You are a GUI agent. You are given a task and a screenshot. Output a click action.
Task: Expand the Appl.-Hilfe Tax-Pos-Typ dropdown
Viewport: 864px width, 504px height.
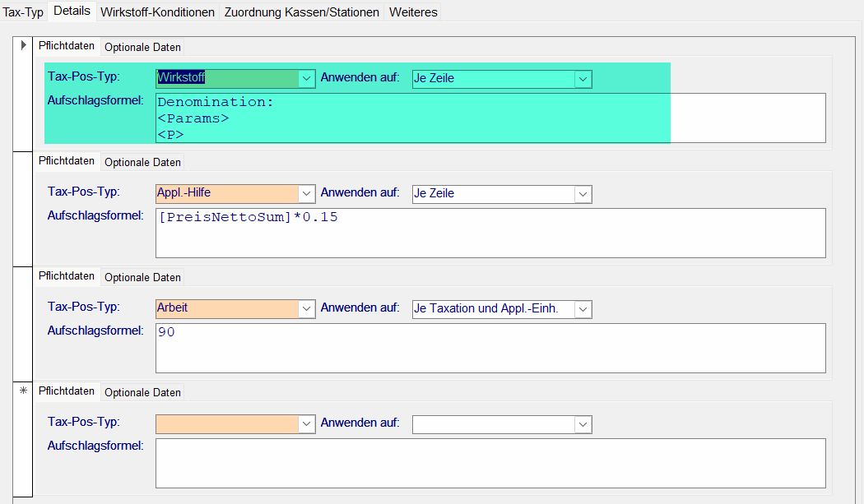click(307, 194)
